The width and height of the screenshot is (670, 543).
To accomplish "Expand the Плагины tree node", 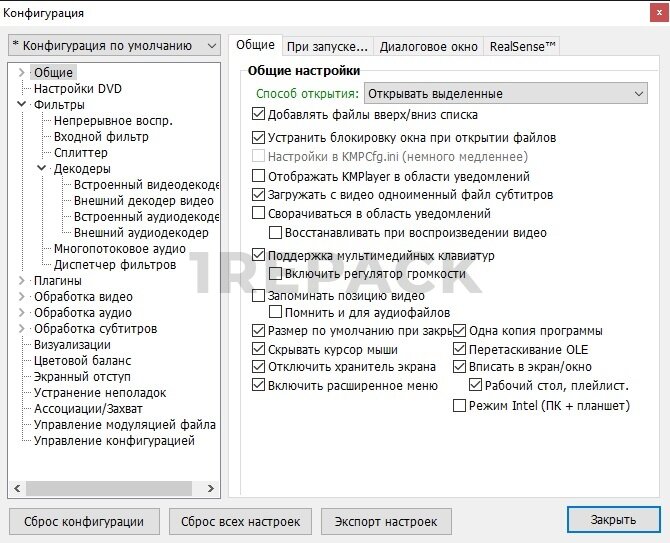I will pyautogui.click(x=21, y=280).
